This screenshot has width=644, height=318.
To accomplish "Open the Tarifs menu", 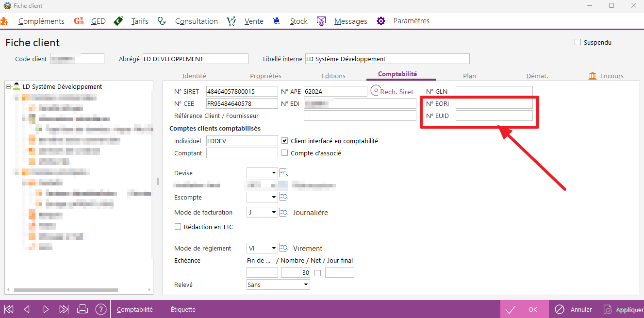I will pyautogui.click(x=139, y=21).
